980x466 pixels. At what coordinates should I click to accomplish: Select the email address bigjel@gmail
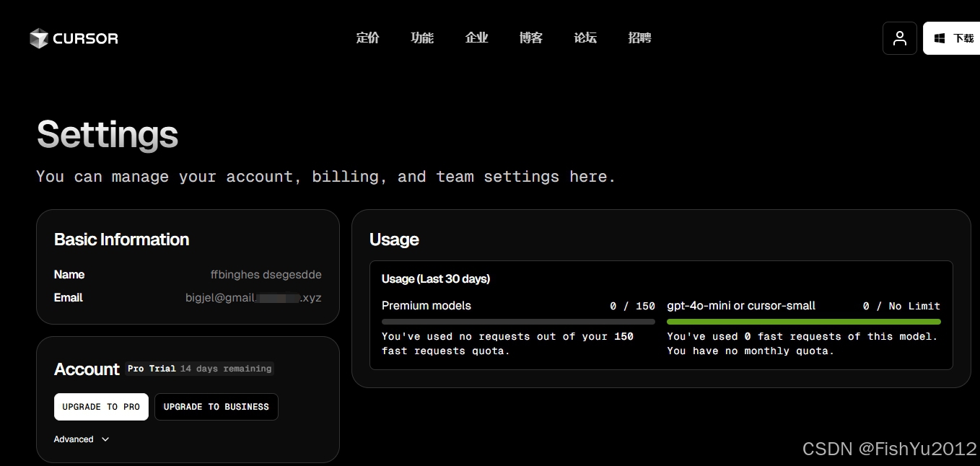tap(253, 298)
